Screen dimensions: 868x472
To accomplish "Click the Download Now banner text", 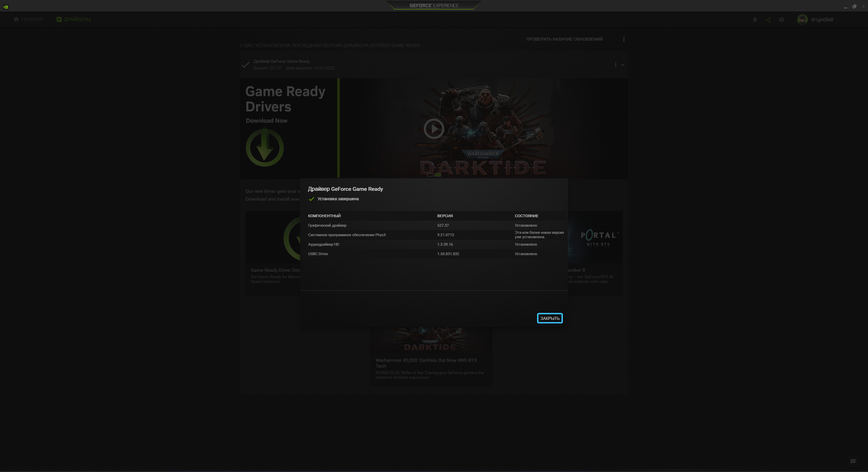I will (x=267, y=121).
